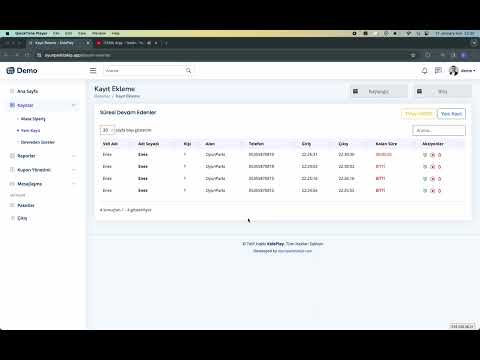This screenshot has width=480, height=360.
Task: Open QuickTime Player View menu
Action: (x=82, y=33)
